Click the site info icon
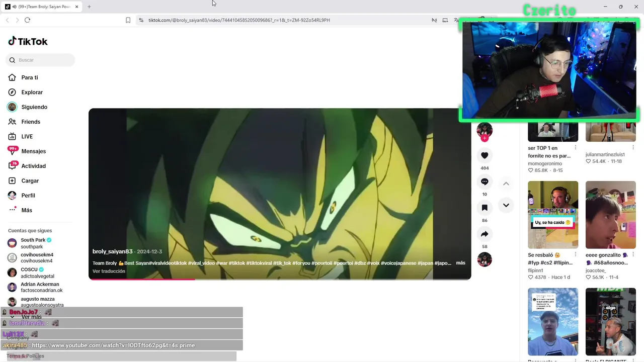This screenshot has height=362, width=644. [141, 20]
